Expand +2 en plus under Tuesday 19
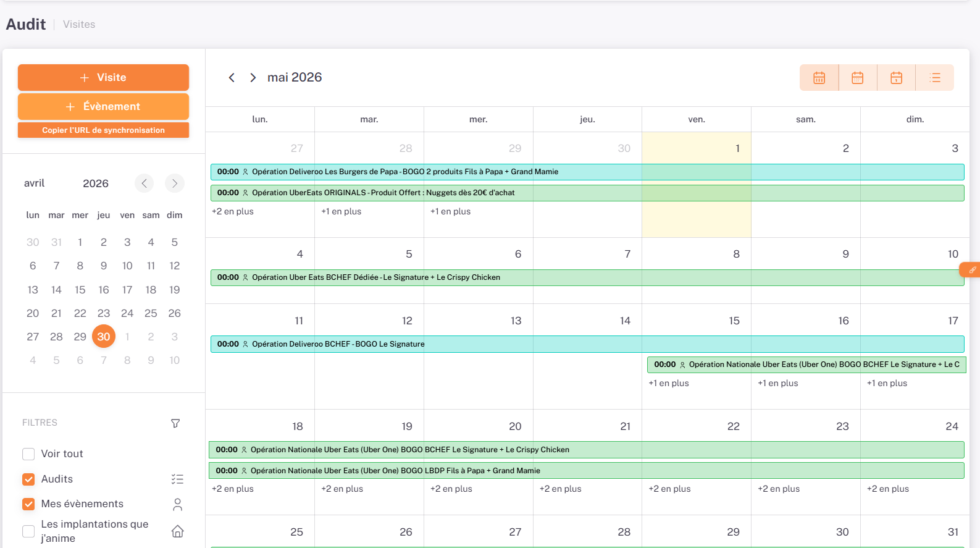 [342, 489]
